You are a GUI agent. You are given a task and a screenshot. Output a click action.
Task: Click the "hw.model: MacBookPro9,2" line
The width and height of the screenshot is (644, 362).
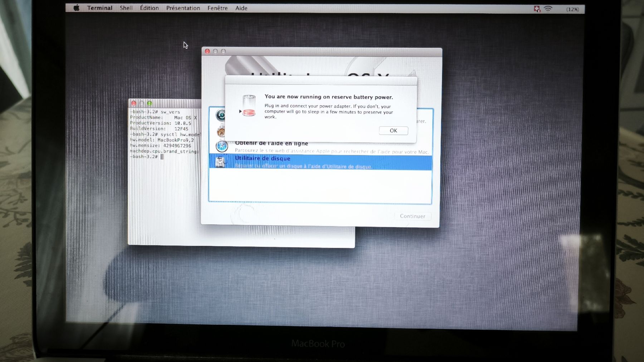pyautogui.click(x=162, y=140)
